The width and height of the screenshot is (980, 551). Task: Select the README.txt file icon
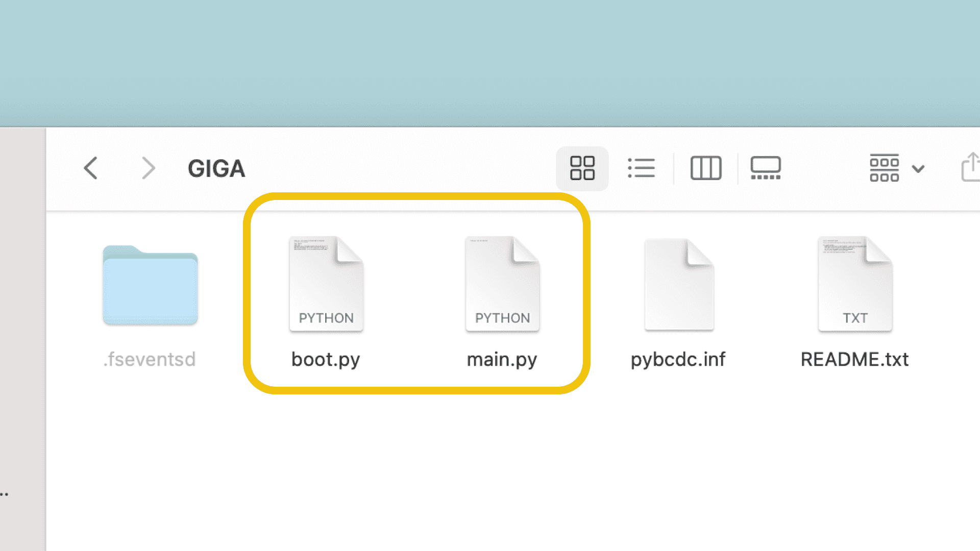(855, 284)
